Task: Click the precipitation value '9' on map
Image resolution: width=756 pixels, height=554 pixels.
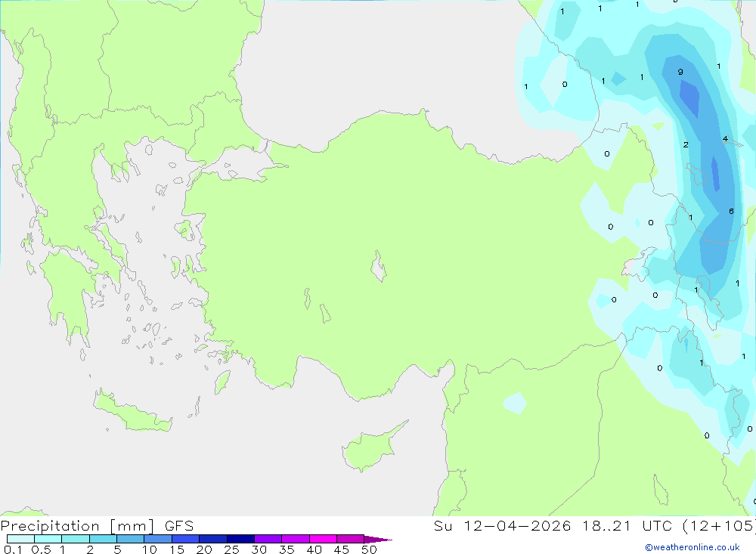Action: (x=680, y=72)
